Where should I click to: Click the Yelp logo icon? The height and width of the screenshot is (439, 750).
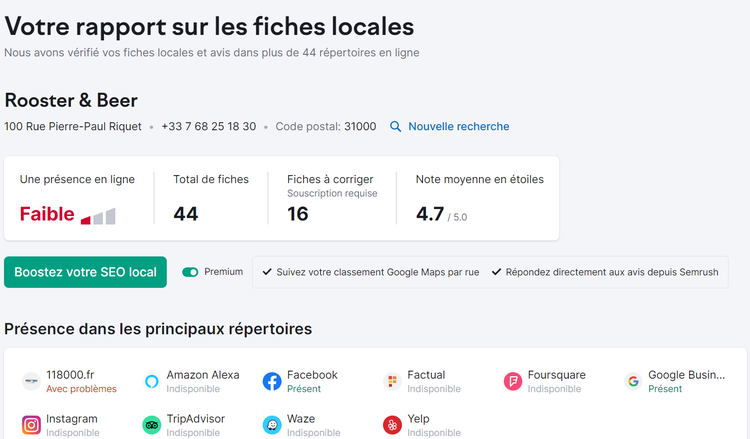(x=392, y=425)
